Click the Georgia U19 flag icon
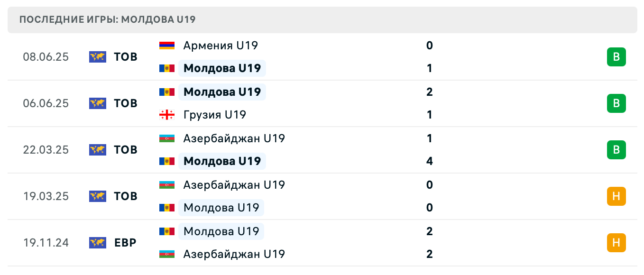This screenshot has width=644, height=275. coord(167,115)
